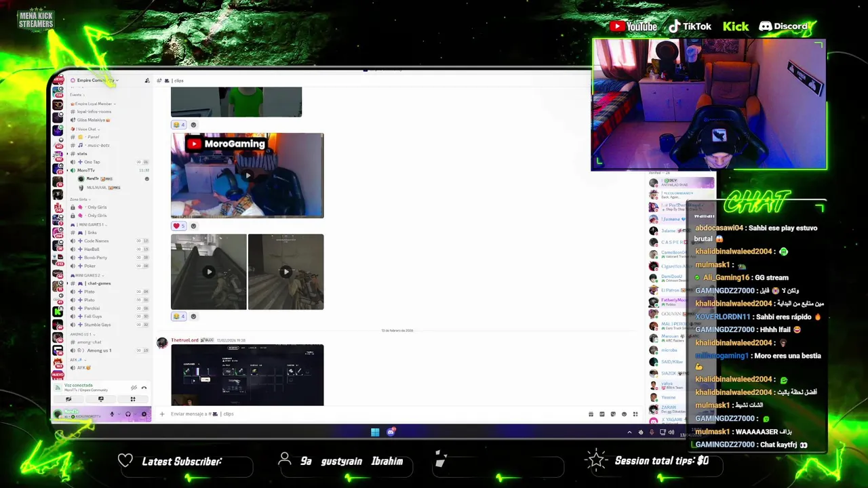Image resolution: width=868 pixels, height=488 pixels.
Task: Collapse the AMONG US 1 category
Action: (x=82, y=334)
